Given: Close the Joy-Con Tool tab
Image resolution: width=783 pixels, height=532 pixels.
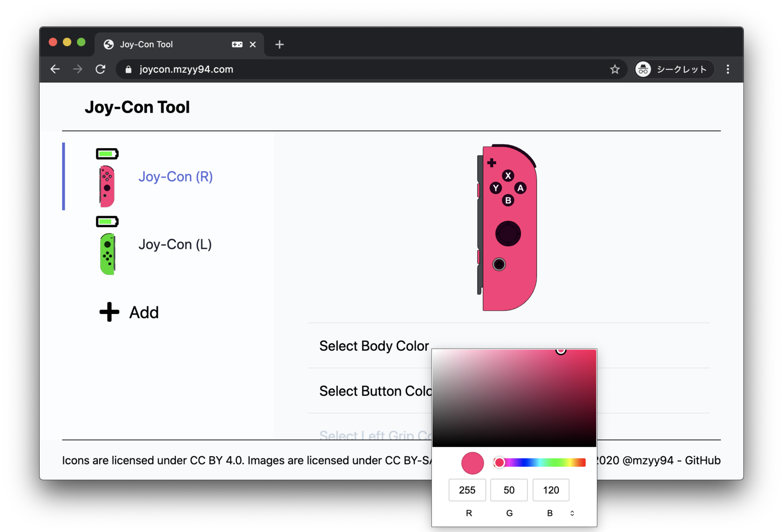Looking at the screenshot, I should (x=253, y=44).
